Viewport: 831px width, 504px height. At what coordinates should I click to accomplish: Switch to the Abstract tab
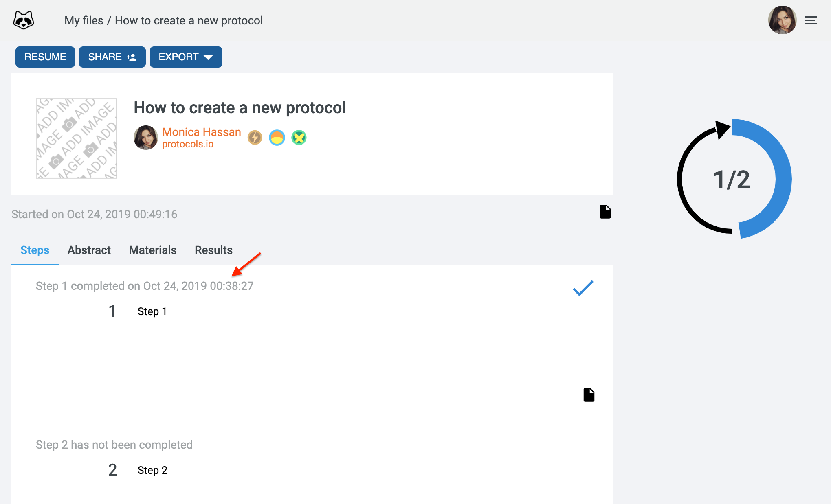pos(89,250)
